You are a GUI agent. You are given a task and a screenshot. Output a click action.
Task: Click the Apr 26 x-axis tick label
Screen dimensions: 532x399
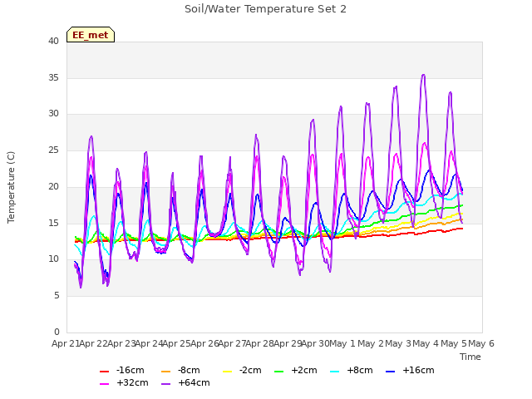point(204,343)
